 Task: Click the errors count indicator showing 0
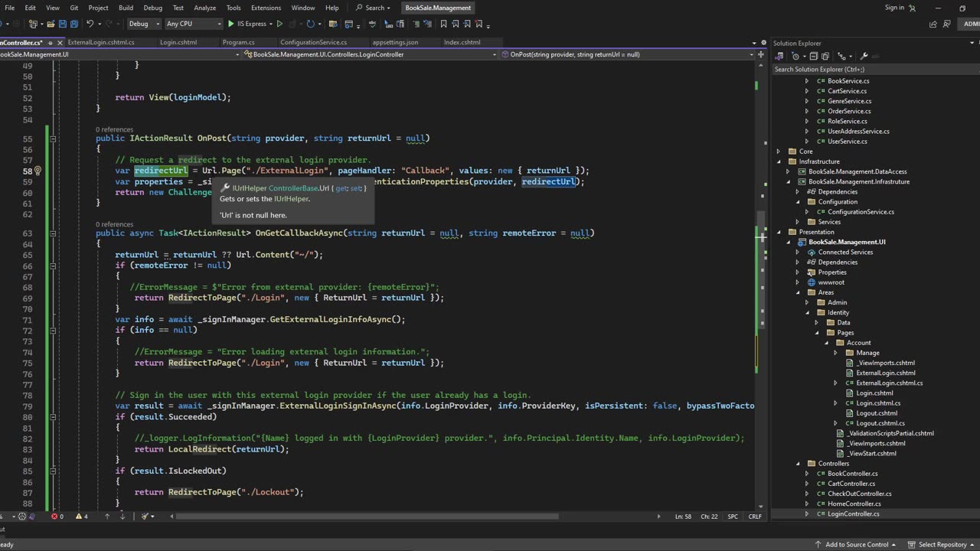[x=57, y=517]
